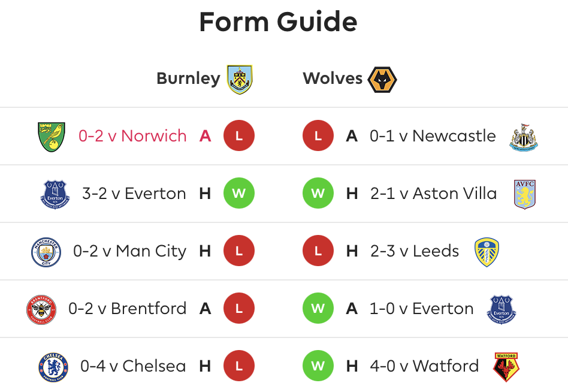Open the Watford club crest
Image resolution: width=568 pixels, height=392 pixels.
click(x=506, y=367)
